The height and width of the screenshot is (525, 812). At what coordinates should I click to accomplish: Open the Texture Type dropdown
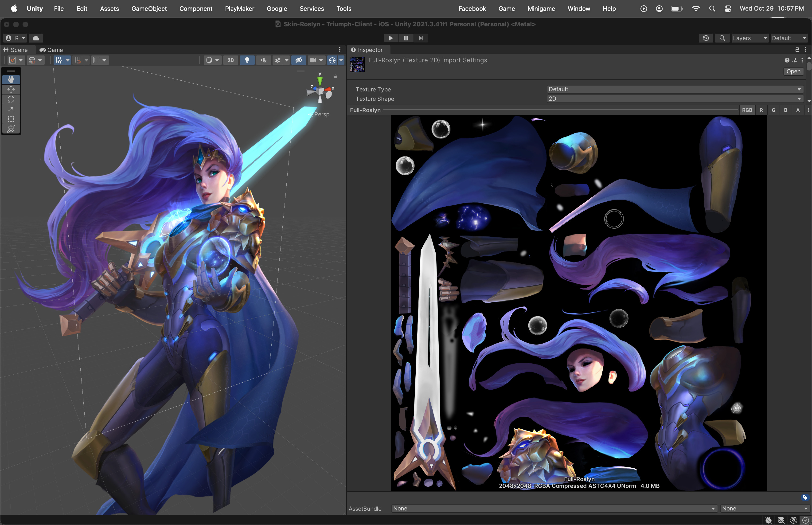click(675, 89)
